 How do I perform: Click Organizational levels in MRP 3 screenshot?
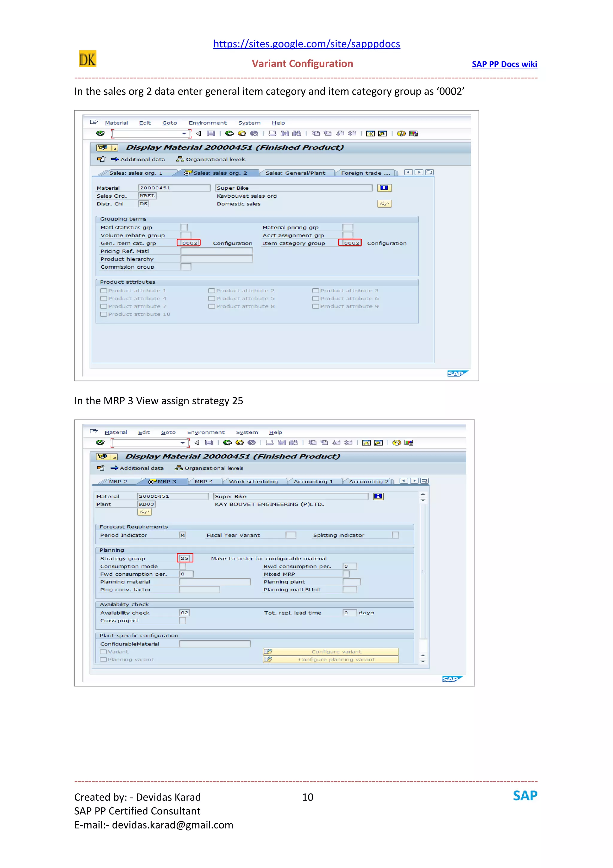(209, 468)
